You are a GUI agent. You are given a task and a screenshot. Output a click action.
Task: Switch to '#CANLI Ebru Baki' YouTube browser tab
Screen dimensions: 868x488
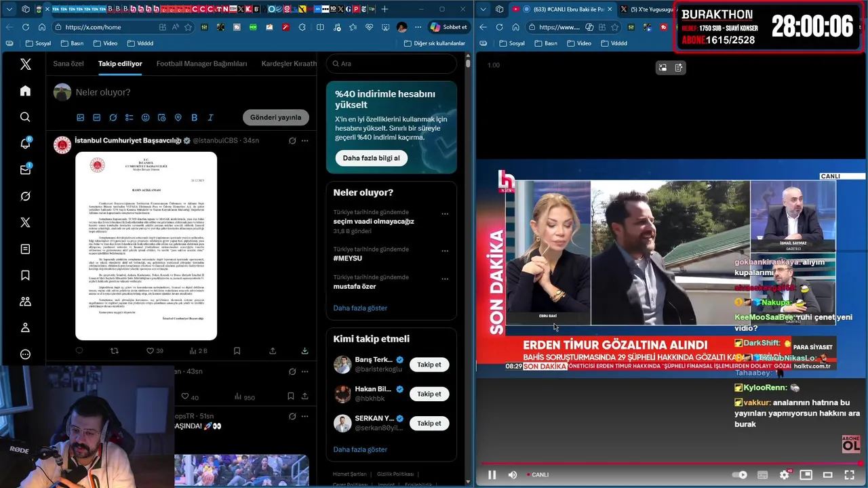[x=561, y=9]
